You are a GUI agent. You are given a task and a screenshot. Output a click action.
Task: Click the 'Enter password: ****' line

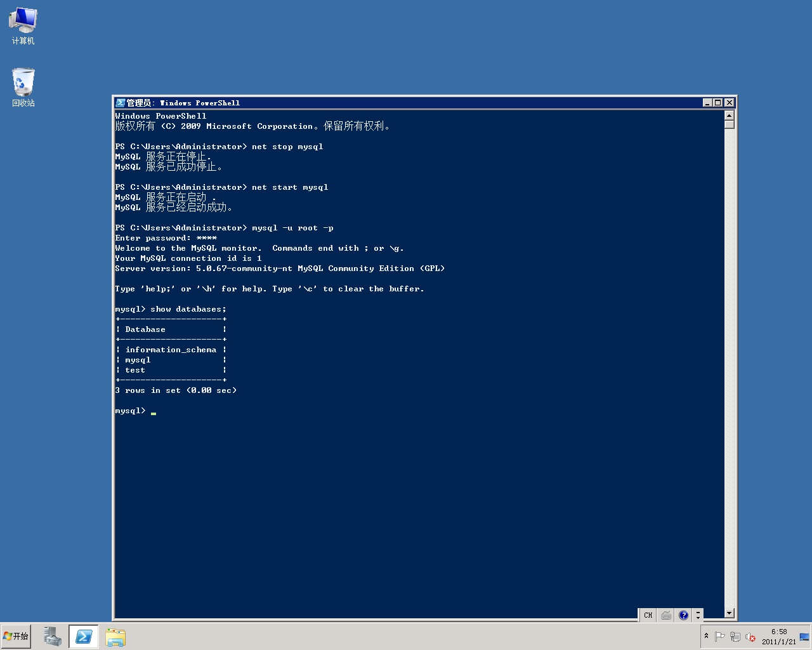[x=166, y=238]
